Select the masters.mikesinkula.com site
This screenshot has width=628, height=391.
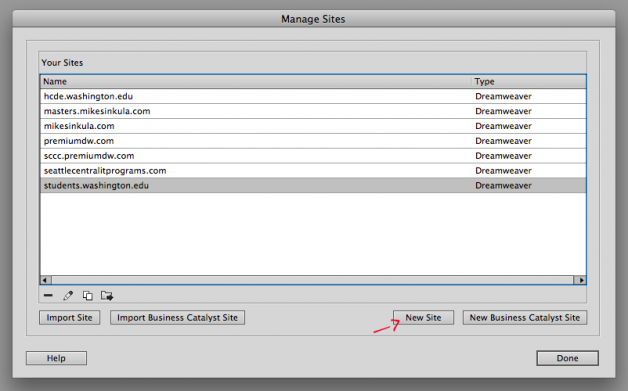(313, 111)
